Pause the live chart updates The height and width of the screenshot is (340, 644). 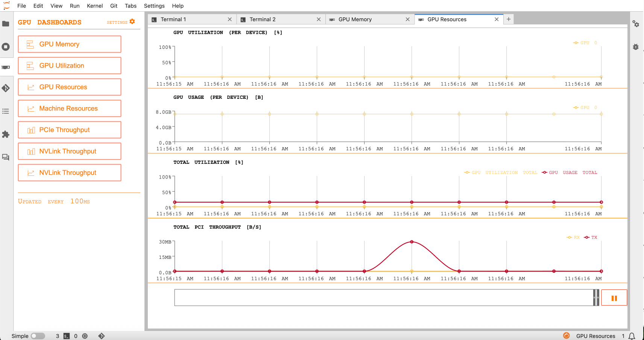[614, 298]
